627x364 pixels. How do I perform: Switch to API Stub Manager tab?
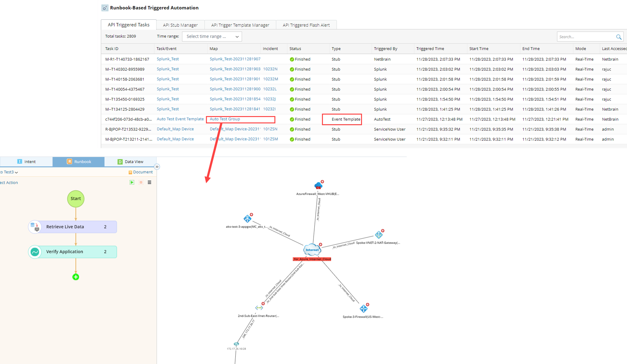click(180, 25)
